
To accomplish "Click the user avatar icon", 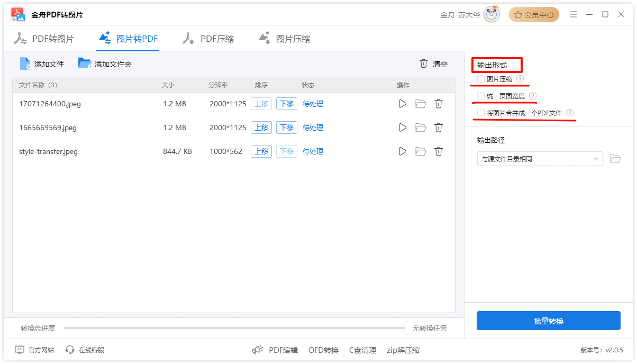I will pos(492,15).
